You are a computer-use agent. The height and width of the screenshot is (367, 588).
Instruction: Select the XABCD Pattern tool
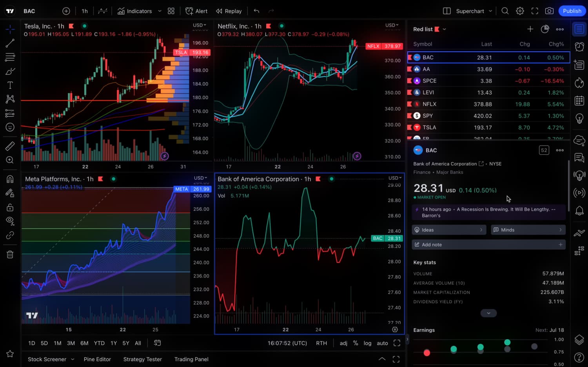tap(10, 99)
